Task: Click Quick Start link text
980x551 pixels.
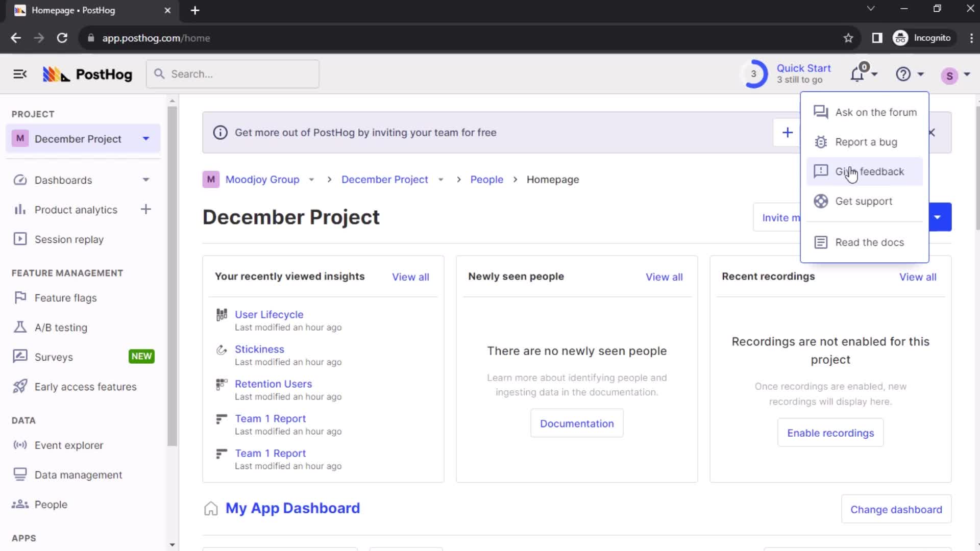Action: pyautogui.click(x=803, y=68)
